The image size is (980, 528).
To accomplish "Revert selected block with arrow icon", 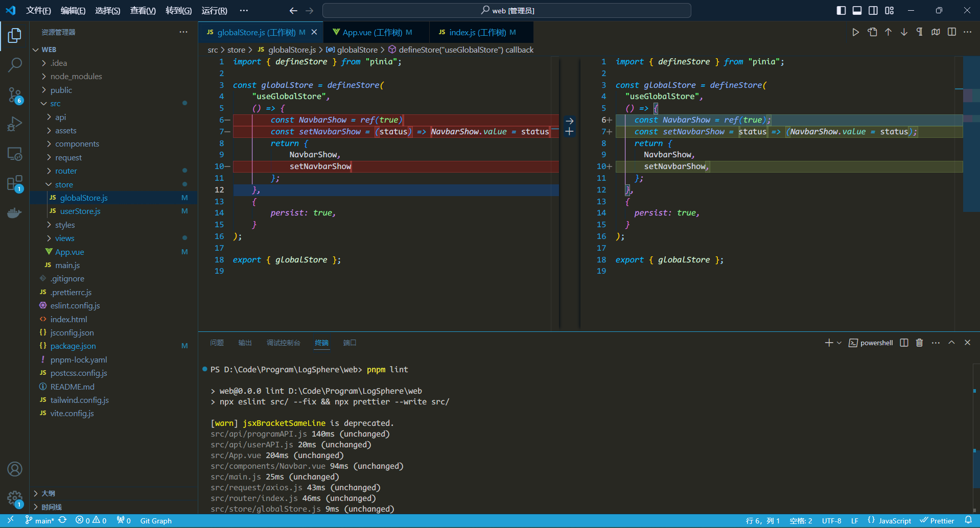I will point(569,121).
